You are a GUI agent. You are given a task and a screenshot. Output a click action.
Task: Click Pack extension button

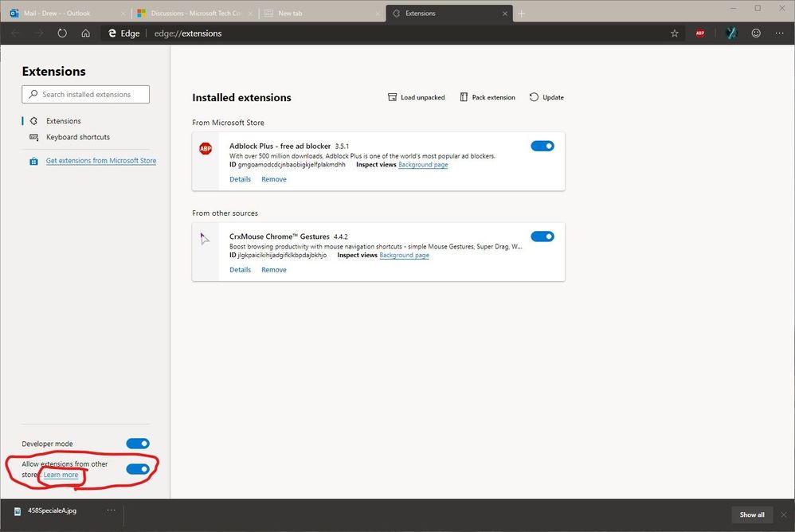click(x=488, y=97)
